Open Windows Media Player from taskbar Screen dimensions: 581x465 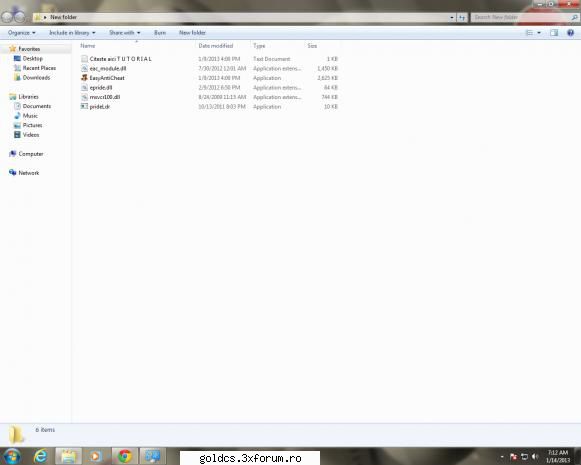point(96,456)
